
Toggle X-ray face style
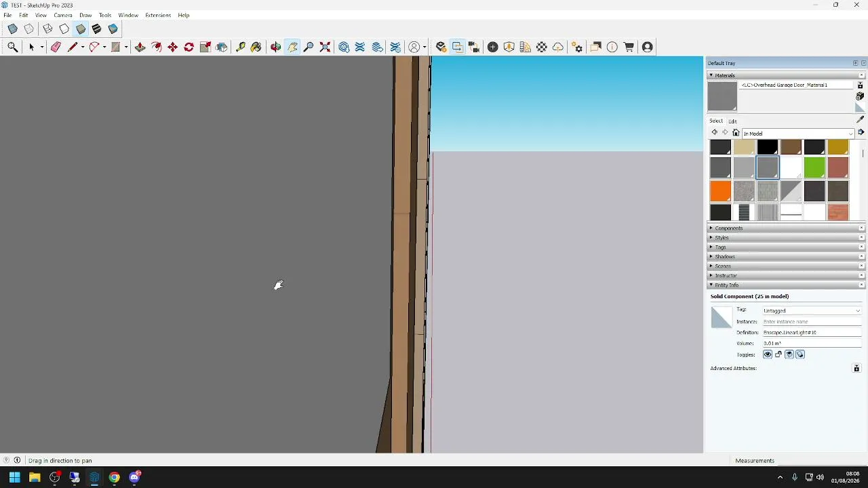coord(13,29)
